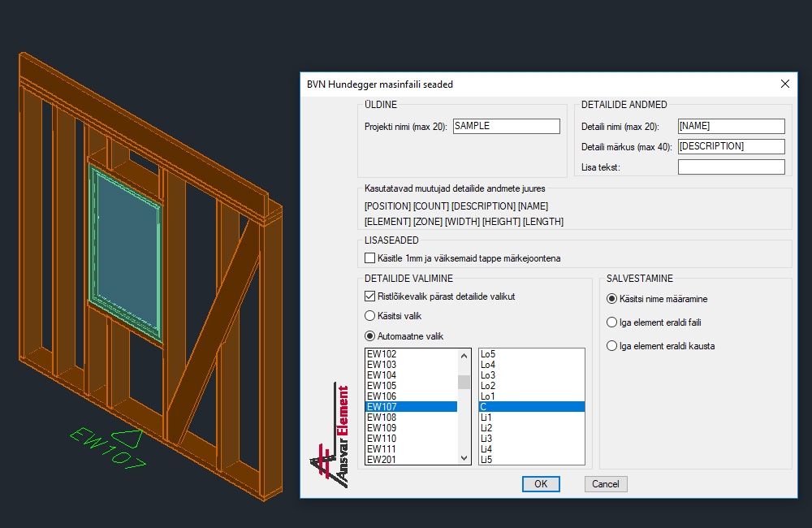Viewport: 812px width, 528px height.
Task: Select EW102 in the element list
Action: (411, 354)
